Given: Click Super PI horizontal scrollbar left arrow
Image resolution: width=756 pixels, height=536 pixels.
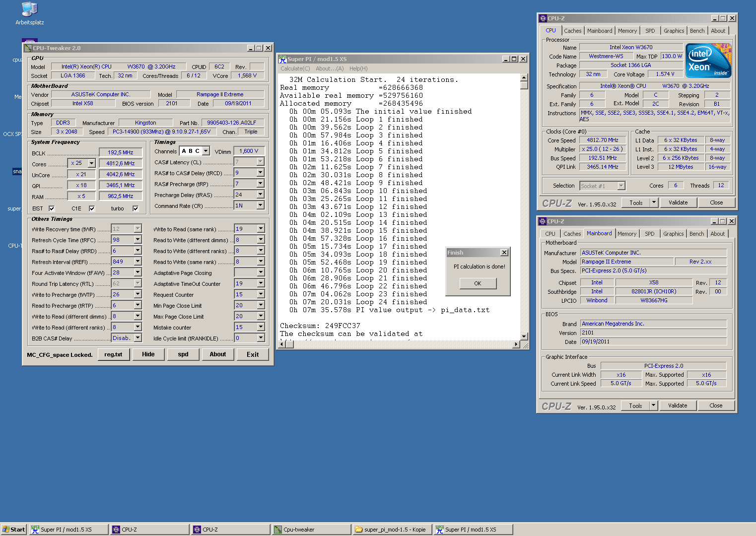Looking at the screenshot, I should tap(282, 344).
